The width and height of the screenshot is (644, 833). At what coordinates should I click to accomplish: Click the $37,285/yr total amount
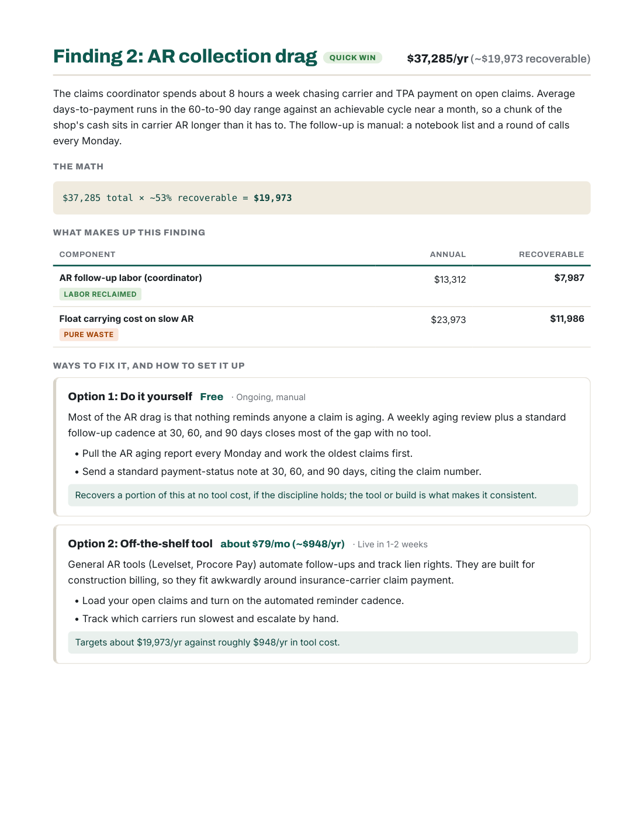click(x=438, y=58)
